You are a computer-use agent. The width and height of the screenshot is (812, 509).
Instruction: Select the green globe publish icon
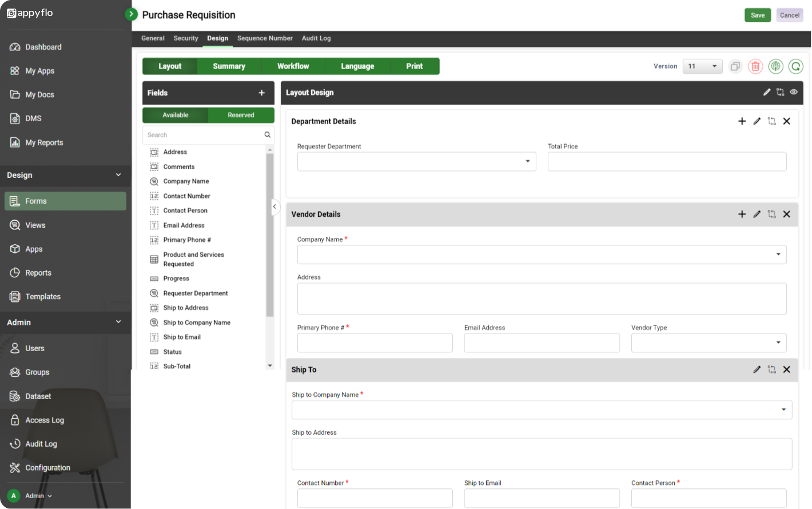pos(775,66)
